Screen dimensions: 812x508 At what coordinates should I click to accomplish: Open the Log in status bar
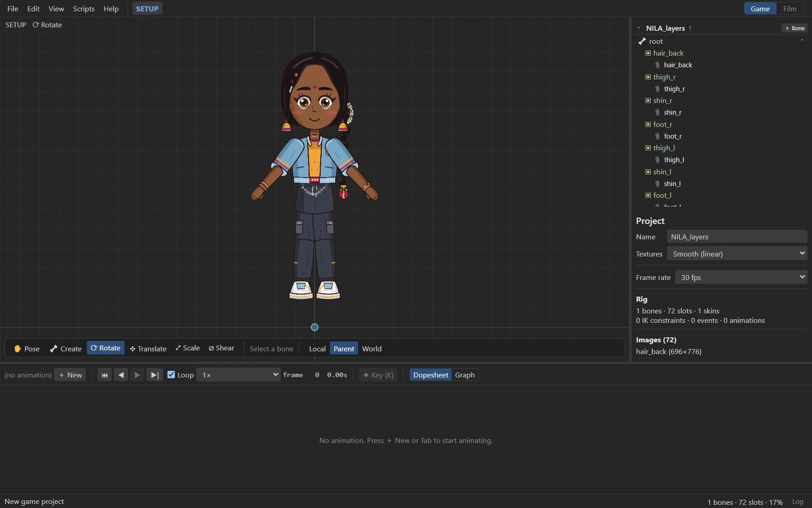pos(798,502)
